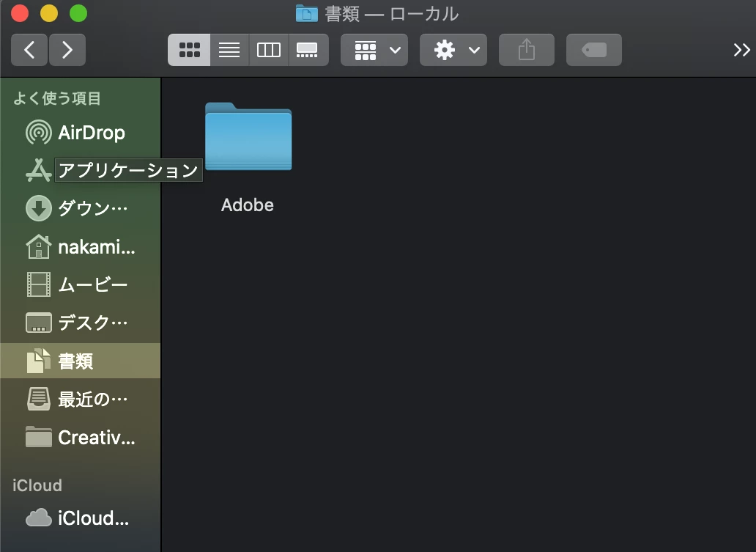Open AirDrop from the sidebar label
Image resolution: width=756 pixels, height=552 pixels.
click(92, 132)
